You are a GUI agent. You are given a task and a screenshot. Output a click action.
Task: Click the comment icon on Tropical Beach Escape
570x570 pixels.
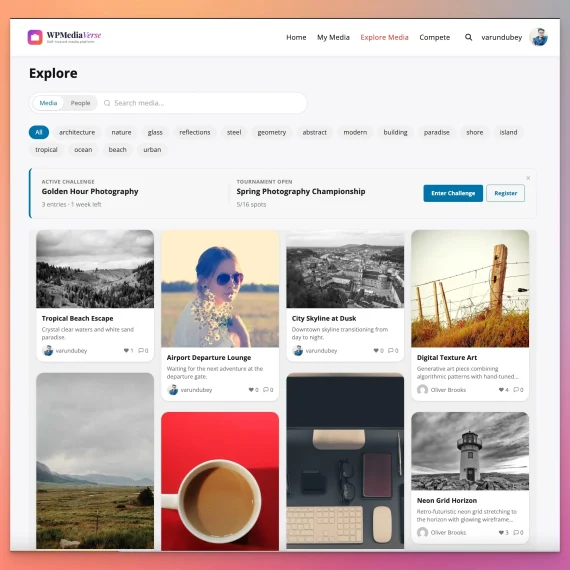[x=141, y=350]
